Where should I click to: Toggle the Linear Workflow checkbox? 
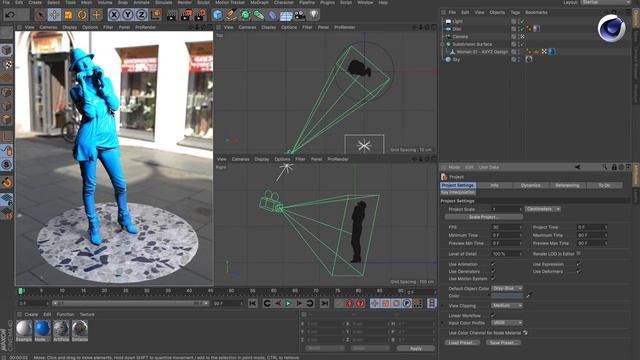(x=493, y=315)
